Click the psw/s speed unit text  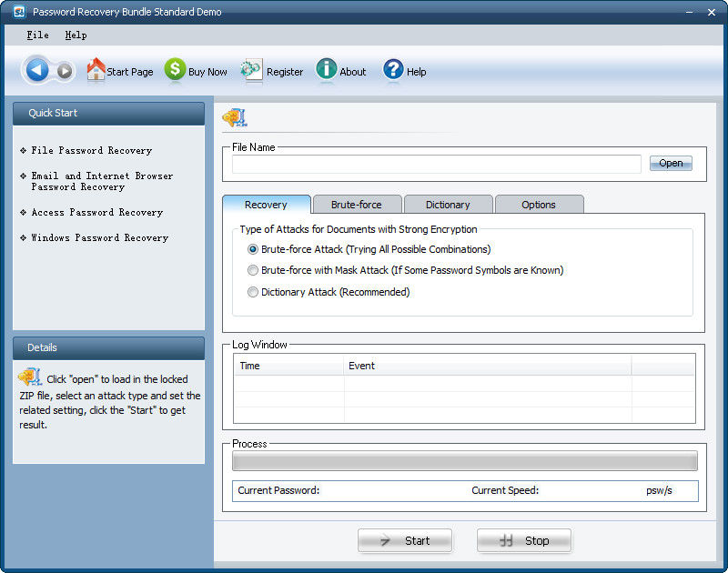tap(659, 491)
